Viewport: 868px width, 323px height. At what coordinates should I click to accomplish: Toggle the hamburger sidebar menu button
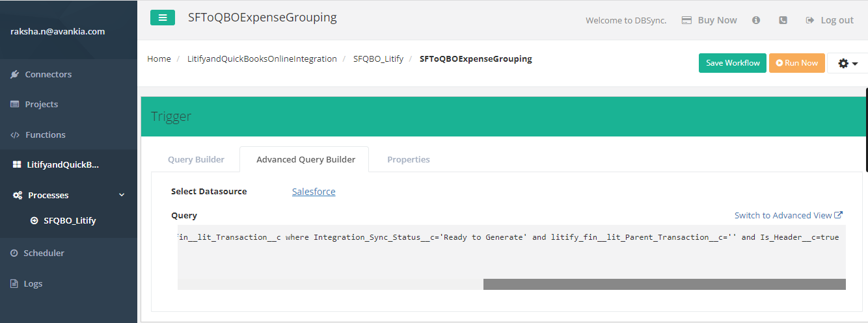click(x=162, y=18)
